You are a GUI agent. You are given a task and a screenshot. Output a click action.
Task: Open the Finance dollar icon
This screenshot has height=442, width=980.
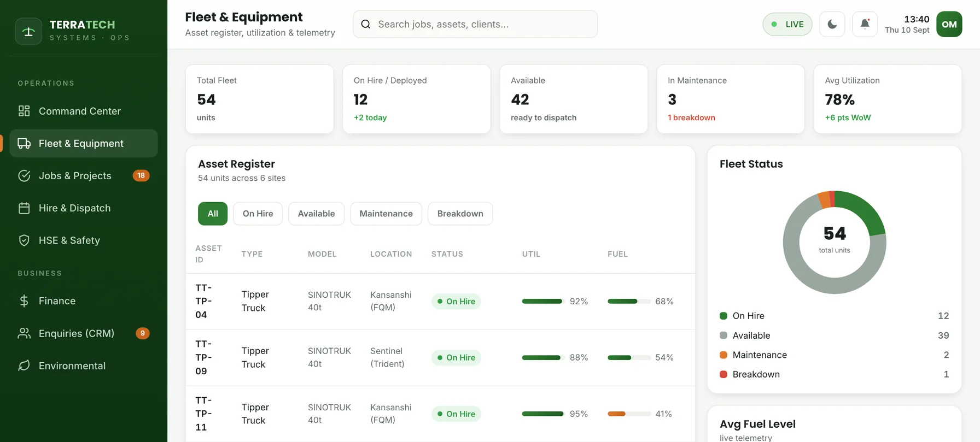click(24, 300)
